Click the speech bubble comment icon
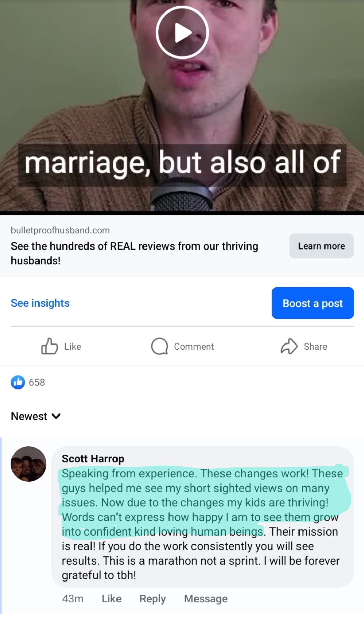This screenshot has height=617, width=364. pos(159,347)
